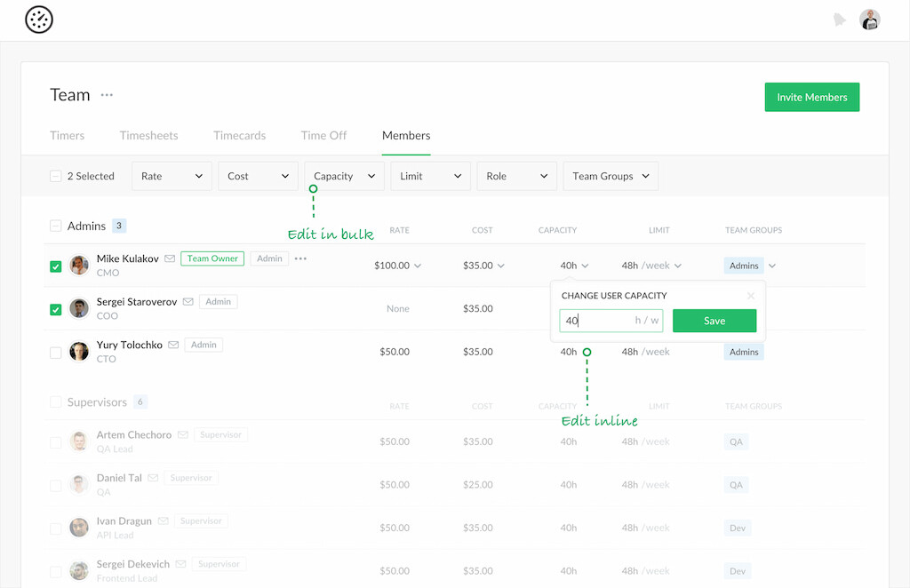This screenshot has width=910, height=588.
Task: Click the email envelope icon next to Mike Kulakov
Action: [x=169, y=258]
